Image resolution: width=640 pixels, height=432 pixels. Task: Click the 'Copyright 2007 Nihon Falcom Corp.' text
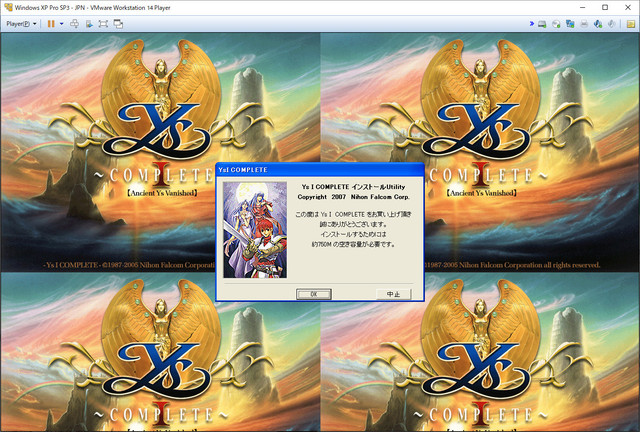tap(353, 197)
